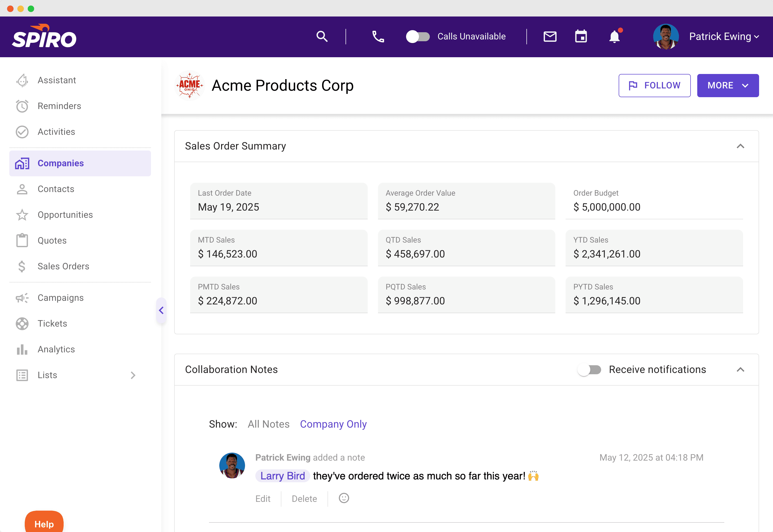
Task: Delete the Patrick Ewing note
Action: [x=304, y=499]
